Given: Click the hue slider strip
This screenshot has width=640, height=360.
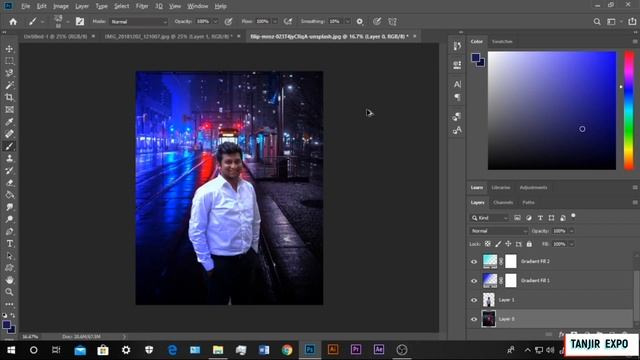Looking at the screenshot, I should [629, 110].
